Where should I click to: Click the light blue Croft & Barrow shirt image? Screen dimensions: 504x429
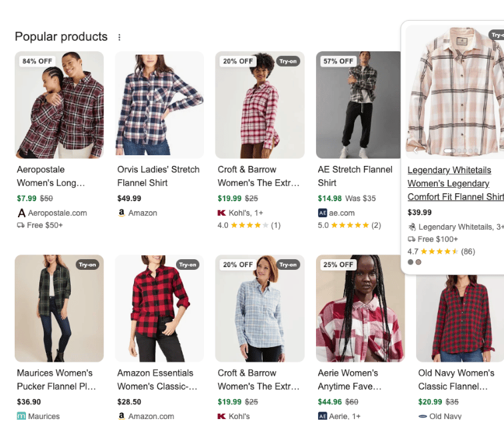[259, 308]
